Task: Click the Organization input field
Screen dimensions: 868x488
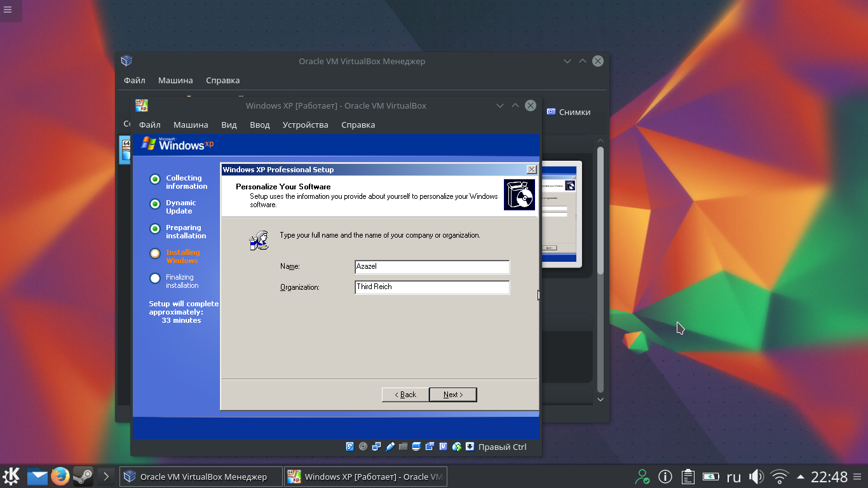Action: tap(432, 287)
